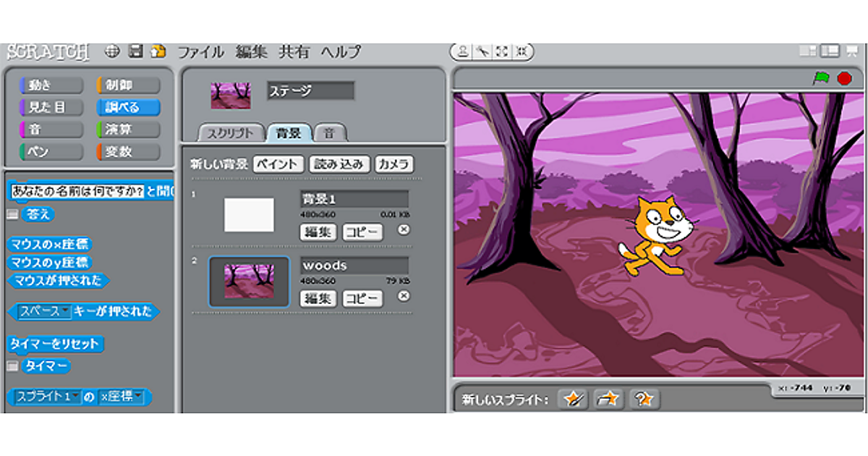The image size is (868, 456).
Task: Open the スプライト1 dropdown in block
Action: (x=47, y=397)
